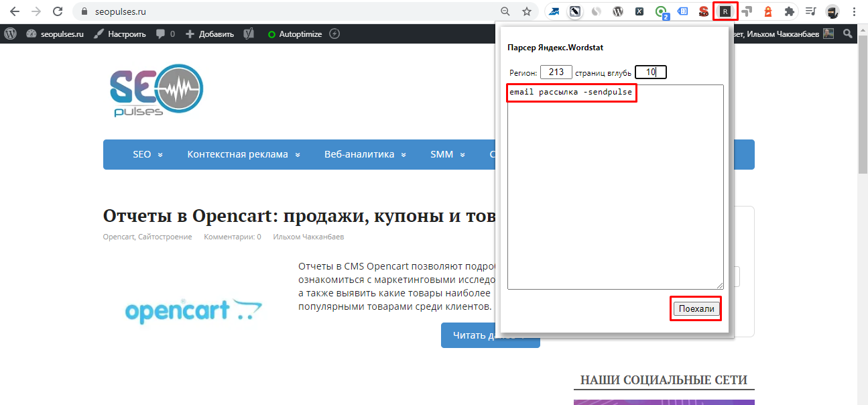Open the orange lighthouse extension
This screenshot has height=405, width=868.
tap(767, 11)
